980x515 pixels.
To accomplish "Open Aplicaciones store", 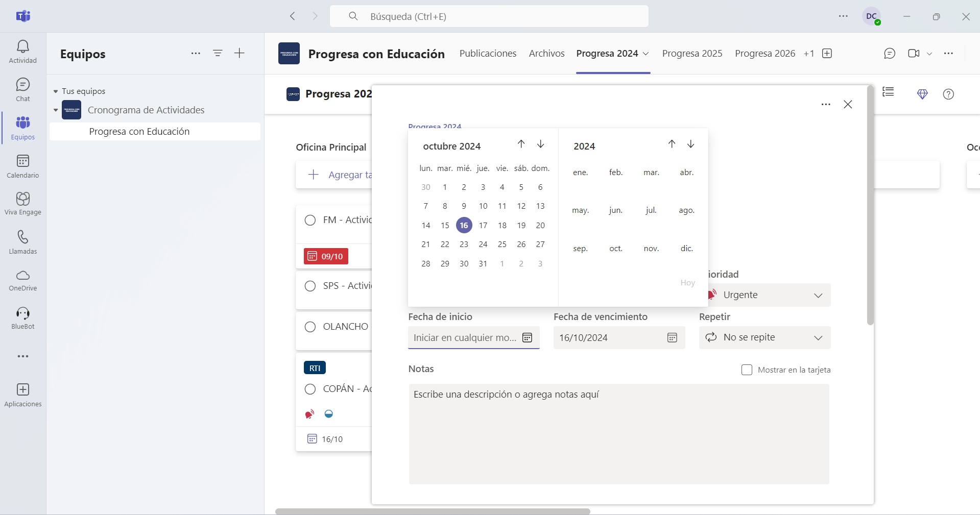I will tap(23, 395).
